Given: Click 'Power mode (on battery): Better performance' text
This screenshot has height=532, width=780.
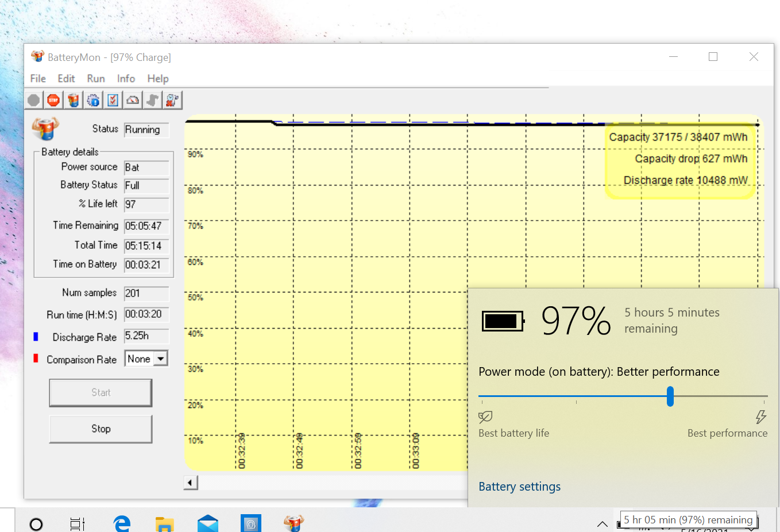Looking at the screenshot, I should [599, 372].
